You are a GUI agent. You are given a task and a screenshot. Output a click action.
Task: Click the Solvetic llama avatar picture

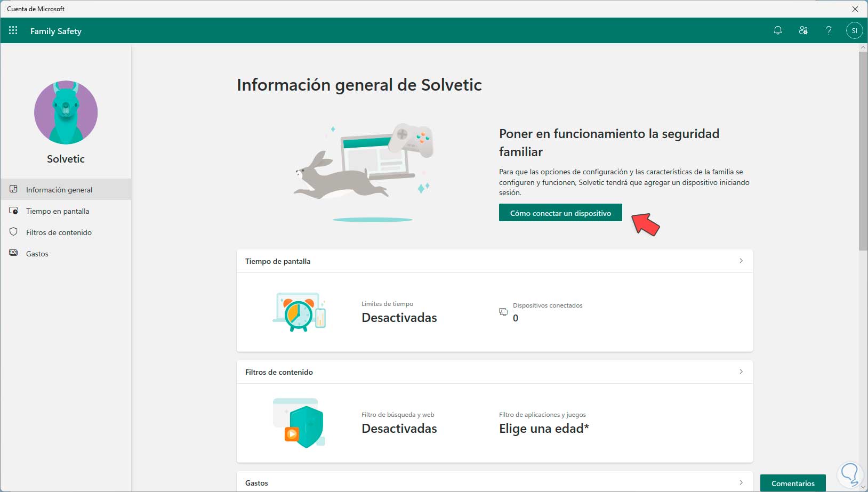pyautogui.click(x=66, y=112)
